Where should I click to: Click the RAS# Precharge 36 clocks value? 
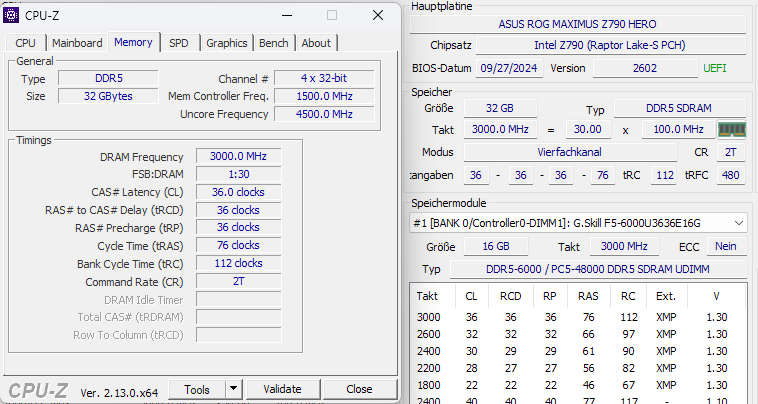pyautogui.click(x=238, y=228)
